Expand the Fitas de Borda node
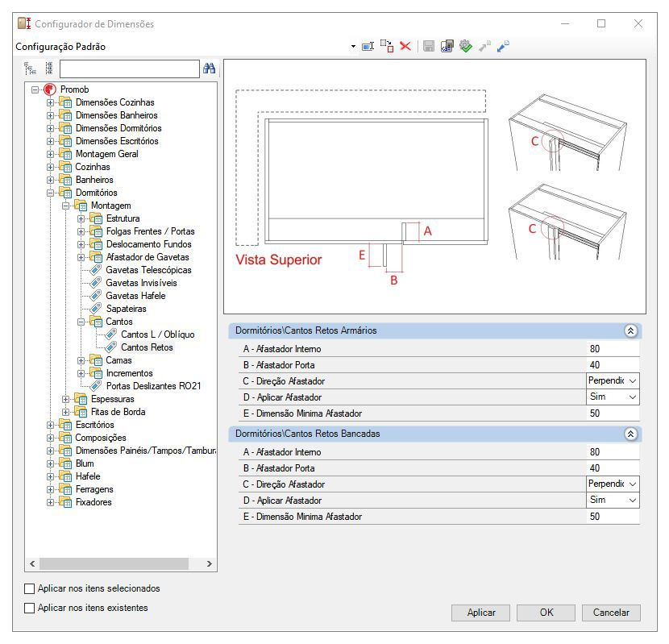 pyautogui.click(x=66, y=412)
